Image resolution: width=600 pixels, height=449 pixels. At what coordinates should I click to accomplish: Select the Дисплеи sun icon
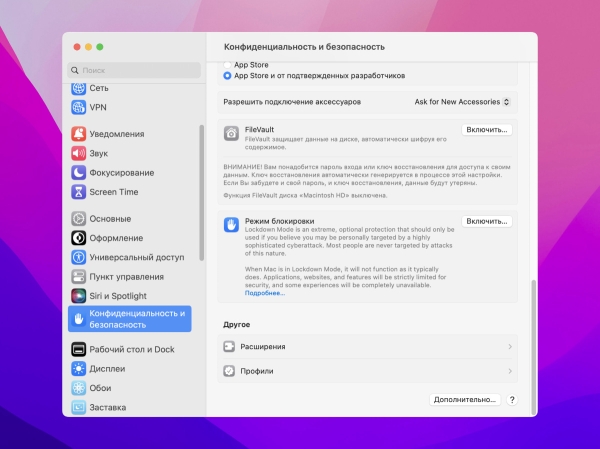78,369
